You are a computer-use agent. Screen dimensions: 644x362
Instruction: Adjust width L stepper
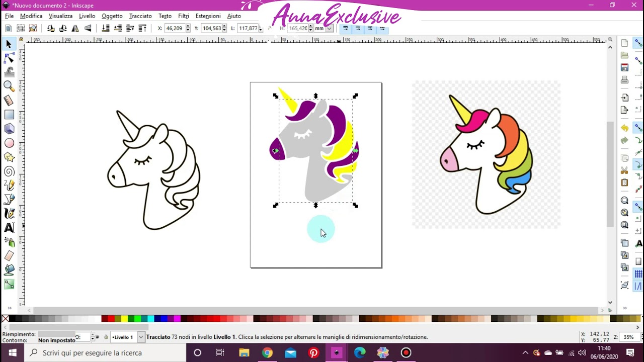point(260,28)
